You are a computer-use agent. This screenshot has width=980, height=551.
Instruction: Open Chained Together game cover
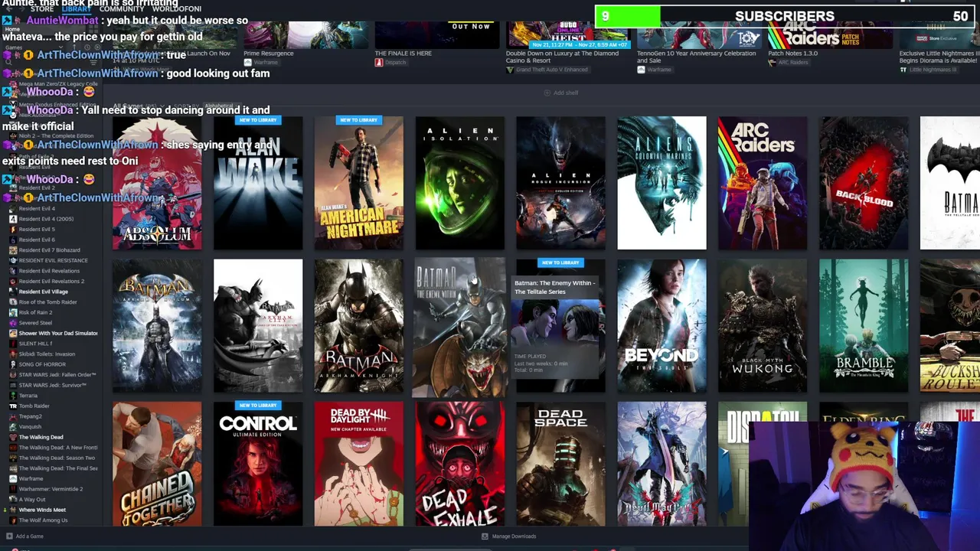pyautogui.click(x=157, y=464)
